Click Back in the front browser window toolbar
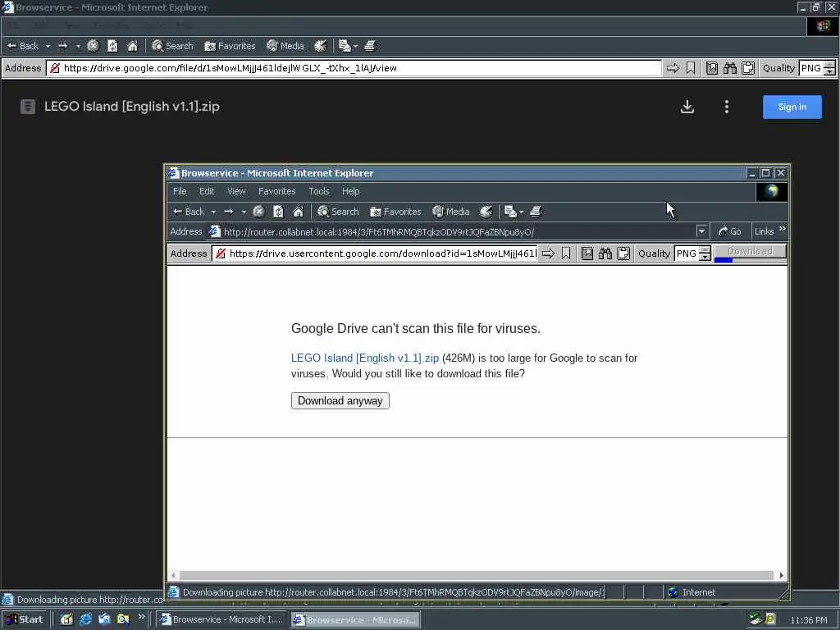The image size is (840, 630). click(x=189, y=212)
